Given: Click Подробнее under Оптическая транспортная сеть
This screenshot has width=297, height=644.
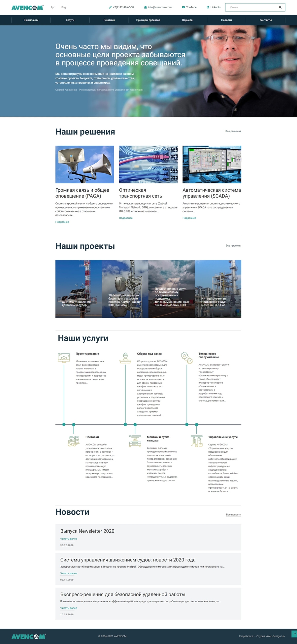Looking at the screenshot, I should pos(126,218).
